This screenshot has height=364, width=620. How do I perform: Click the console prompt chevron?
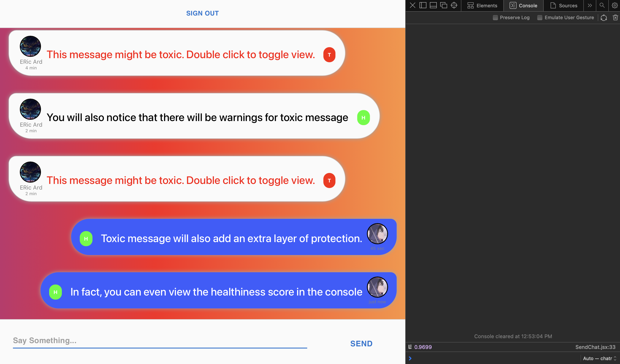(x=410, y=358)
